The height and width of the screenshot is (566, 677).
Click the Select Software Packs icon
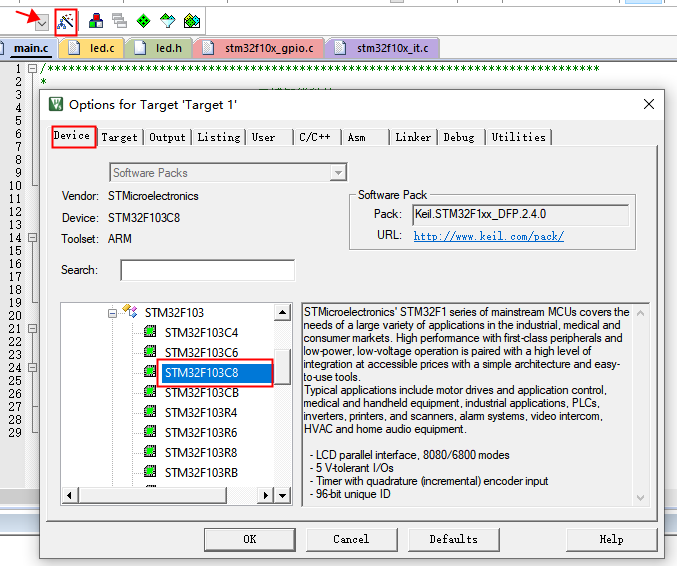tap(168, 21)
